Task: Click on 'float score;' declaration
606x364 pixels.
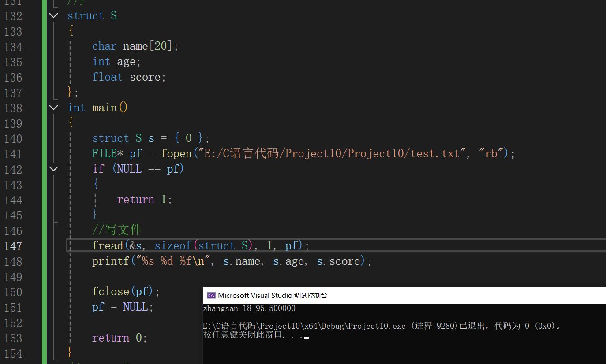Action: click(x=129, y=77)
